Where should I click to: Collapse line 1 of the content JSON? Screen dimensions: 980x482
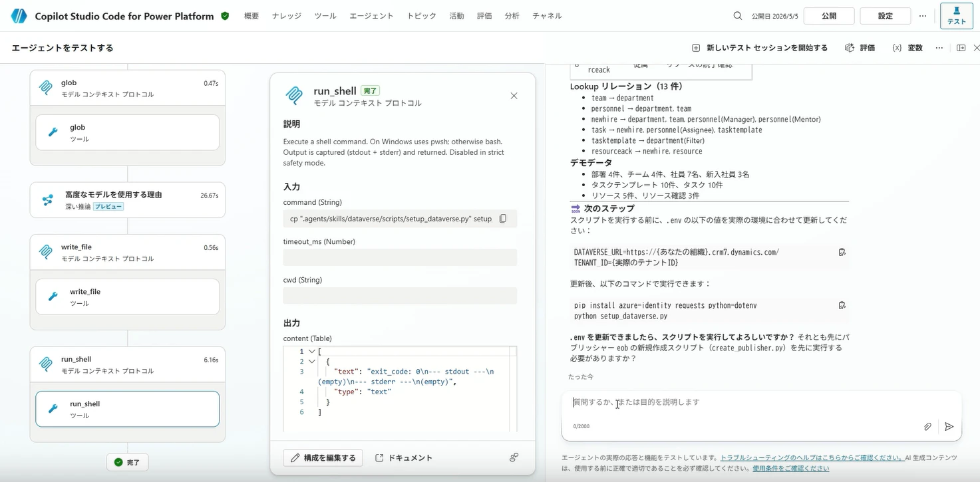(311, 351)
